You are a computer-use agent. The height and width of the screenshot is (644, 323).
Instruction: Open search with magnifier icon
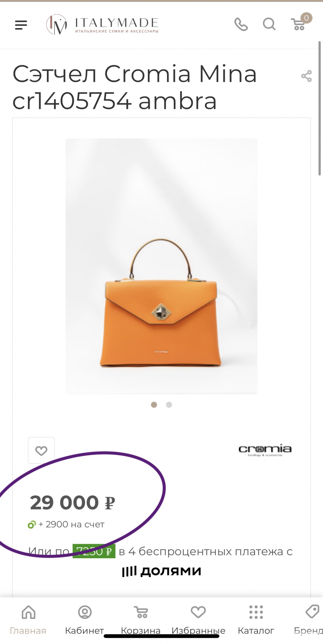tap(269, 24)
